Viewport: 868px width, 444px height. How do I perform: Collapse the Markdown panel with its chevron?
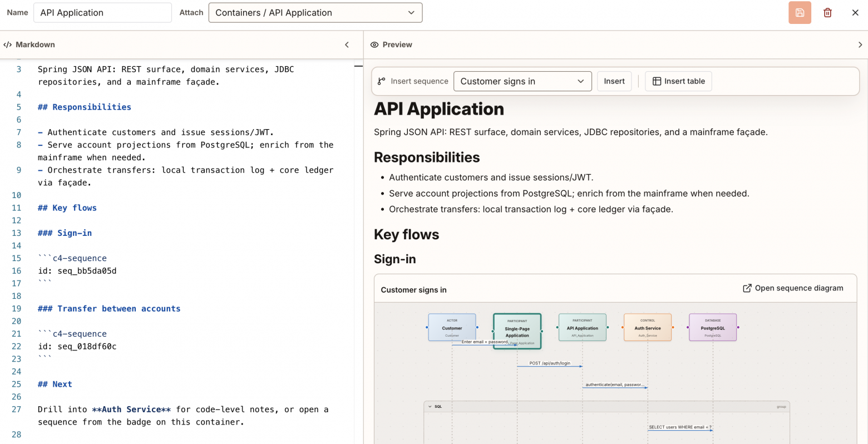347,45
